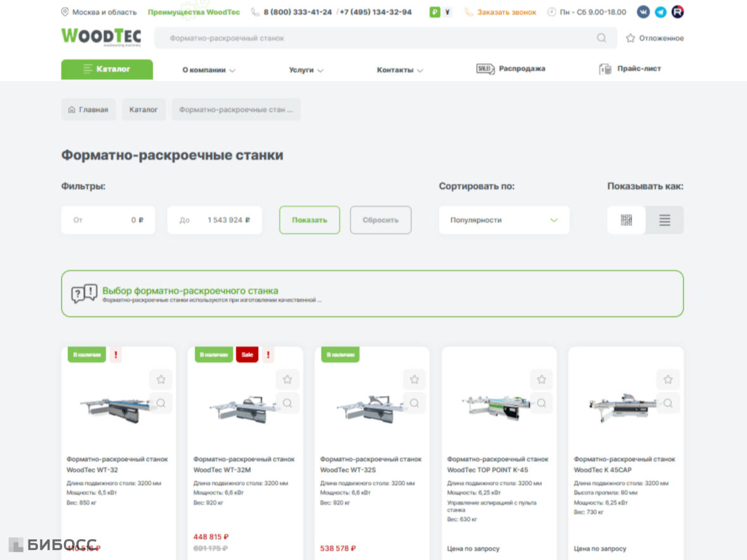Screen dimensions: 747x560
Task: Click В наличии badge on WT-32S
Action: click(341, 355)
